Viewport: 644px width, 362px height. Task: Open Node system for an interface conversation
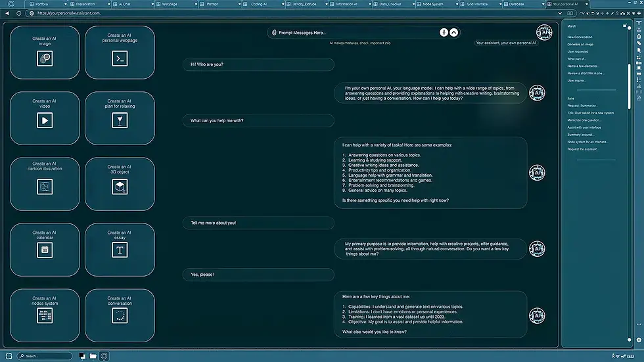pyautogui.click(x=588, y=142)
